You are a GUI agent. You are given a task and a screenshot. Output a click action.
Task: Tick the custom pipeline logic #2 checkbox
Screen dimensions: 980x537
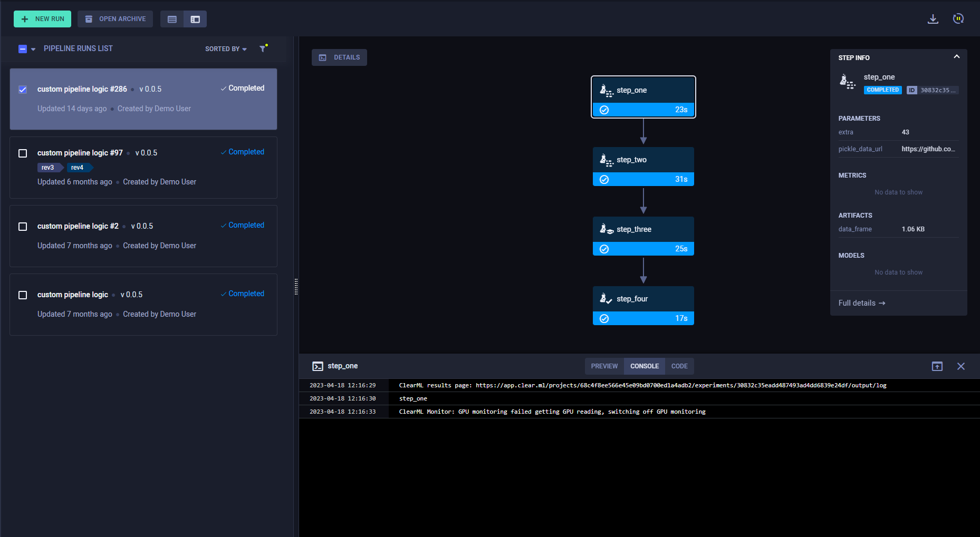coord(23,227)
